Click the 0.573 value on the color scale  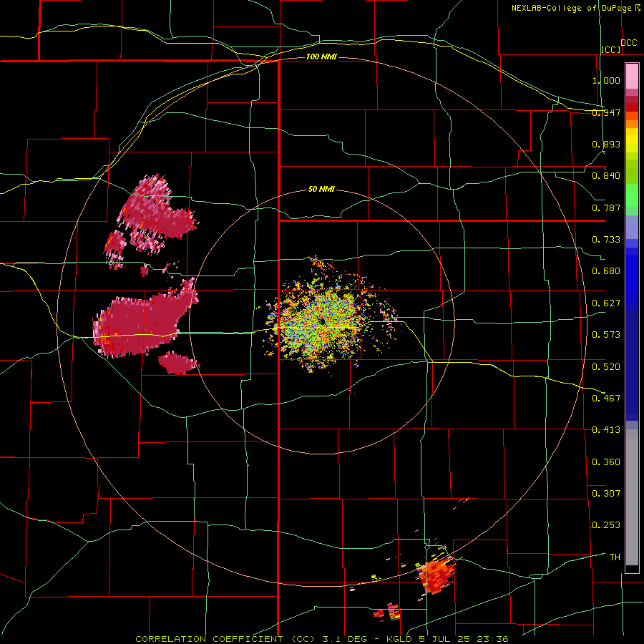click(606, 335)
